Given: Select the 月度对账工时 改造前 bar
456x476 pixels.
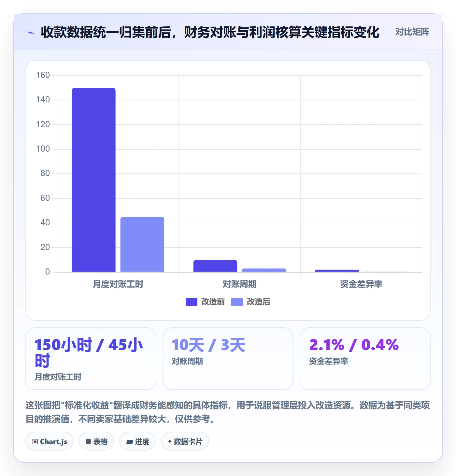Looking at the screenshot, I should 93,180.
